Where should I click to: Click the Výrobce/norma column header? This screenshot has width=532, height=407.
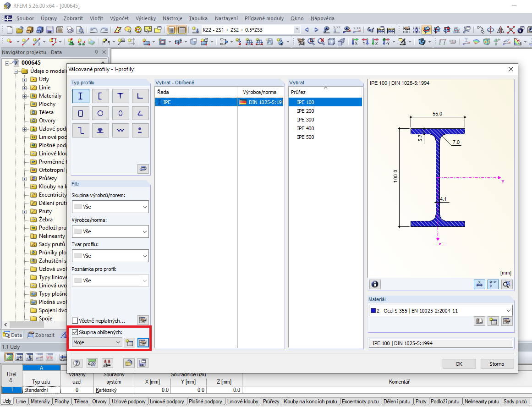(x=260, y=92)
